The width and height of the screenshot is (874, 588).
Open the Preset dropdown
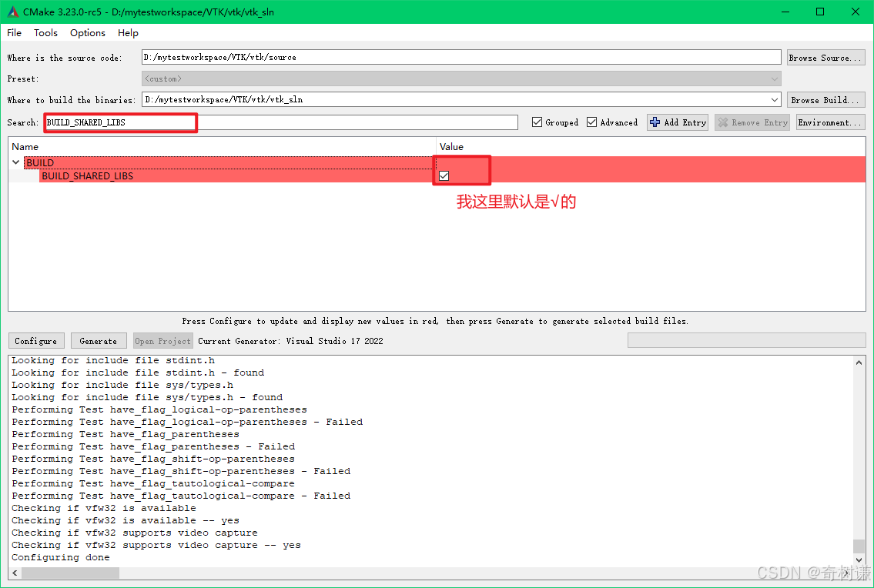coord(461,79)
